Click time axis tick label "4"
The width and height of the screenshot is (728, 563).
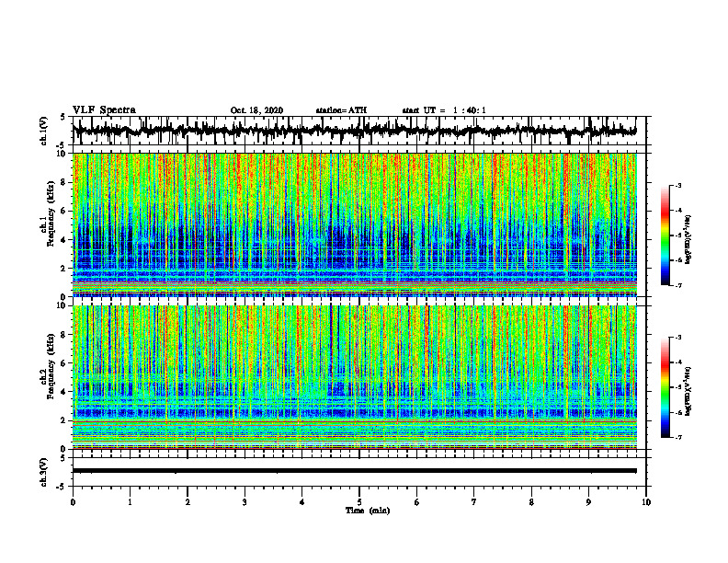coord(302,502)
